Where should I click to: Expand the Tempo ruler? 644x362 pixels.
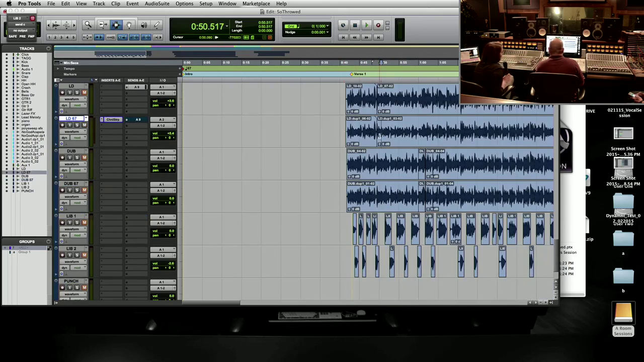tap(58, 69)
